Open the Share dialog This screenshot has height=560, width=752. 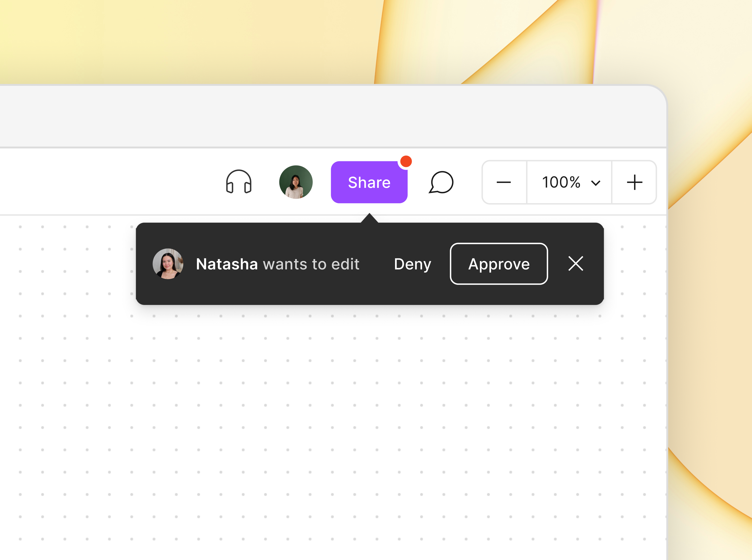pyautogui.click(x=369, y=182)
